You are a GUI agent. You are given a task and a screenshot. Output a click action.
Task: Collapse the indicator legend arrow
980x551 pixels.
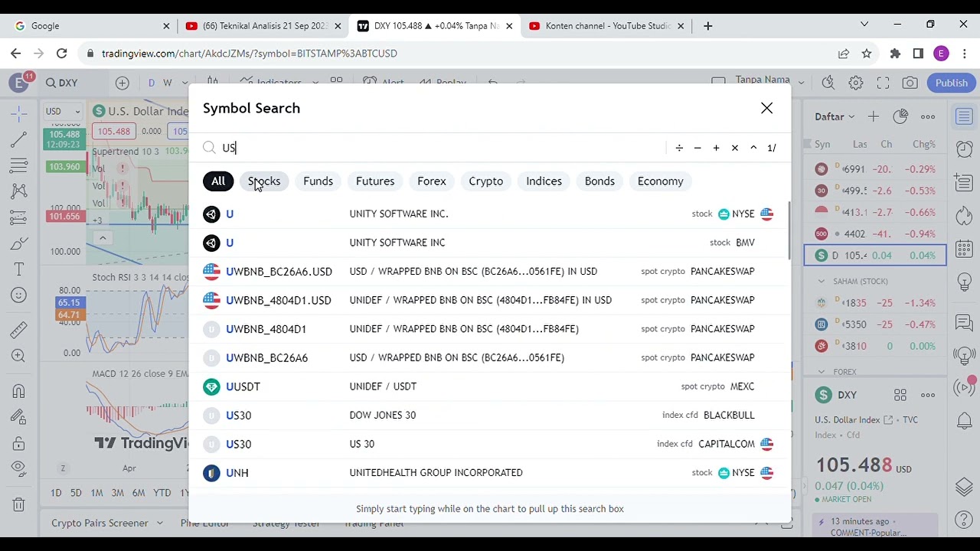(102, 238)
